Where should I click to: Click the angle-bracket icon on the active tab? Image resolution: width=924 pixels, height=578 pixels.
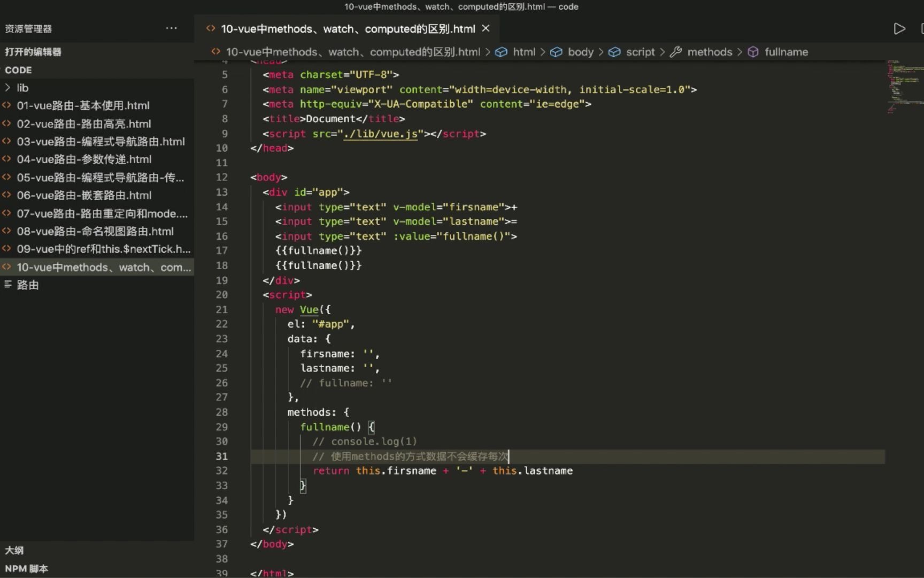[x=210, y=28]
